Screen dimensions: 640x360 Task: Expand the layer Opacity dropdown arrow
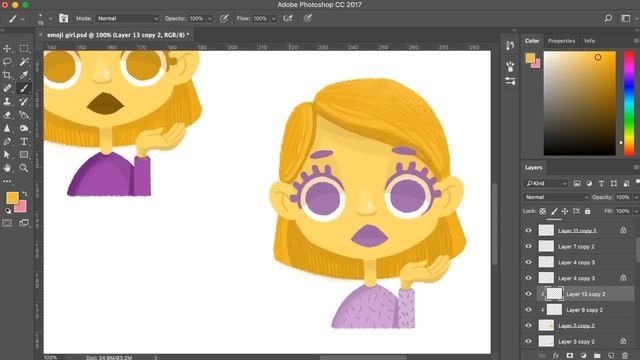point(636,198)
